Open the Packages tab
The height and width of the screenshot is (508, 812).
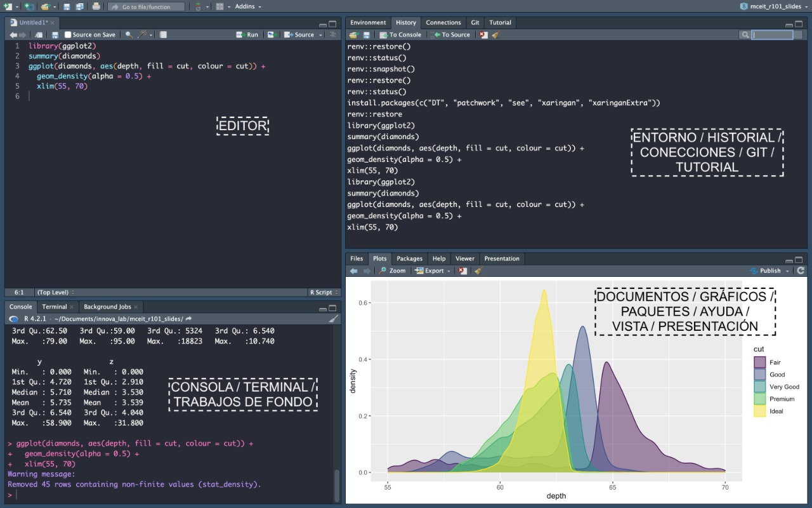[x=409, y=258]
